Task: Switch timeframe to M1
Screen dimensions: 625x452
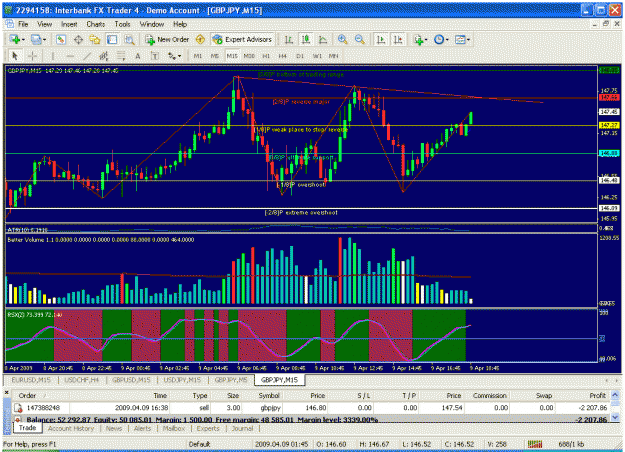Action: [x=198, y=56]
